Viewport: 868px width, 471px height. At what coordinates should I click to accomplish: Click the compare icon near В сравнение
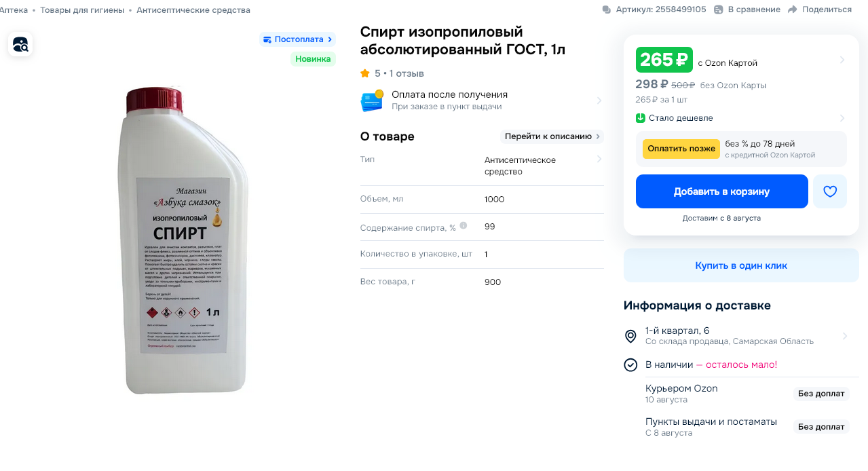[x=719, y=10]
